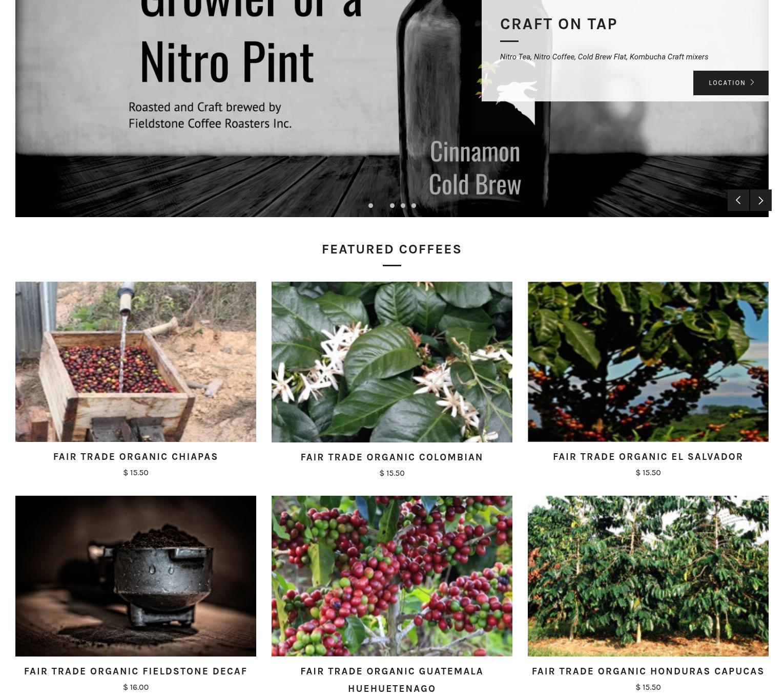
Task: Click Fair Trade Organic El Salvador title
Action: point(648,457)
